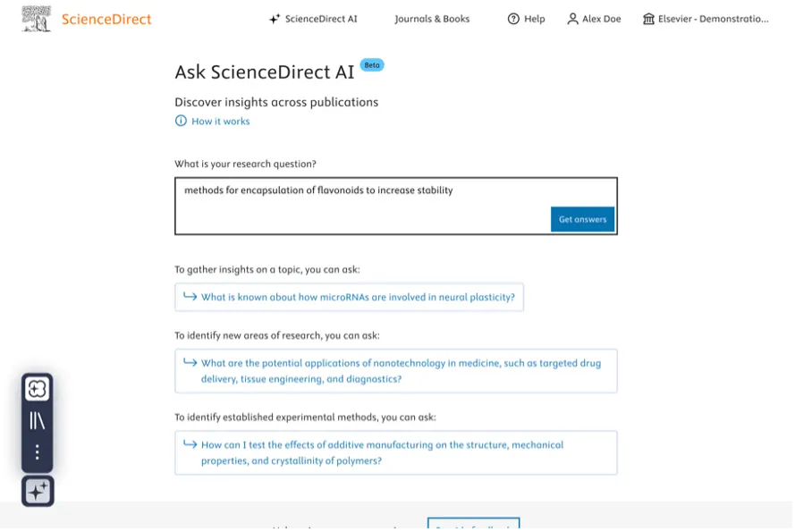Click the info icon next to How it works
Screen dimensions: 795x532
pos(181,121)
